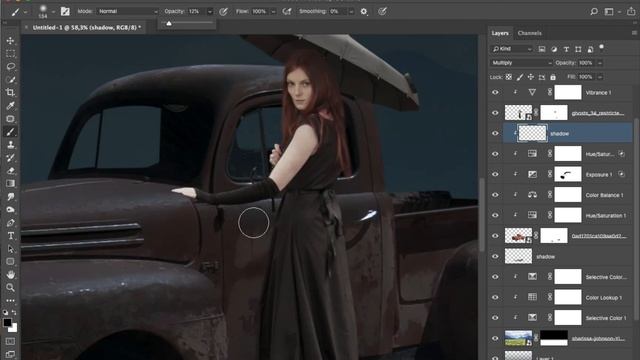Filter layers by adjustment layers icon
This screenshot has height=360, width=640.
554,49
